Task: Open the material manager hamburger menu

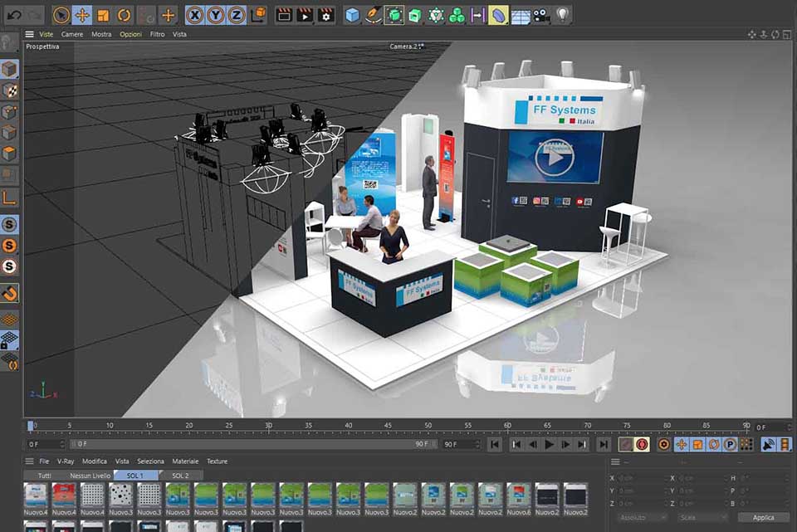Action: pos(30,461)
